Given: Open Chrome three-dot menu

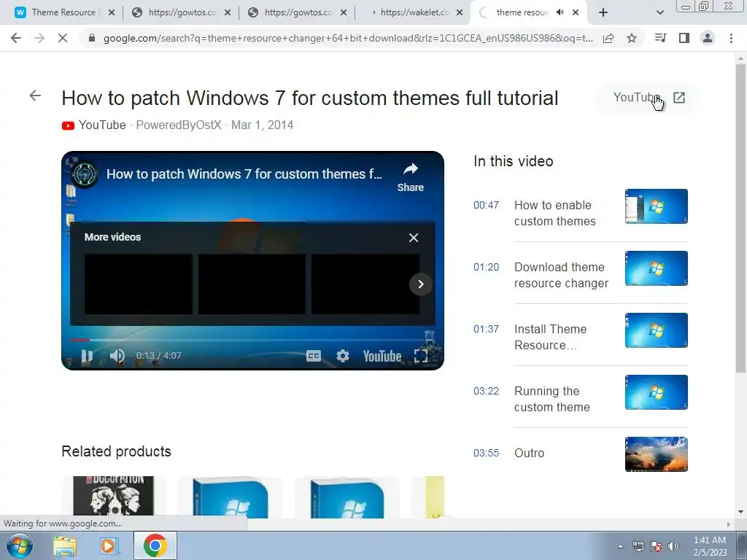Looking at the screenshot, I should pos(731,38).
